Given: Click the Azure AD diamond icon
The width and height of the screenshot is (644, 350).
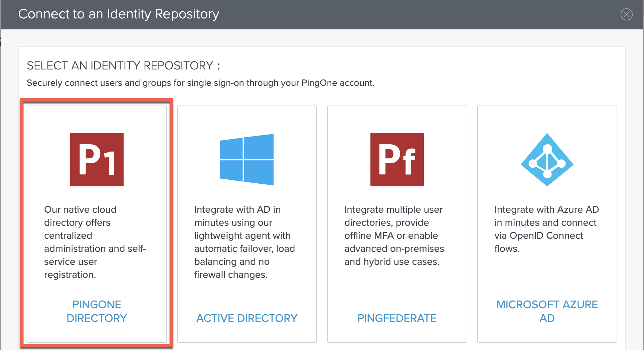Looking at the screenshot, I should click(547, 160).
